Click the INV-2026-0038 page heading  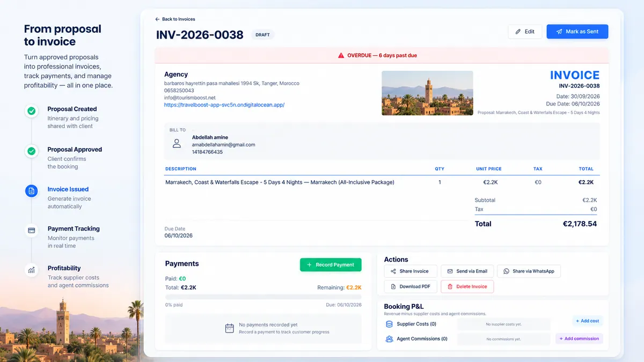point(200,35)
